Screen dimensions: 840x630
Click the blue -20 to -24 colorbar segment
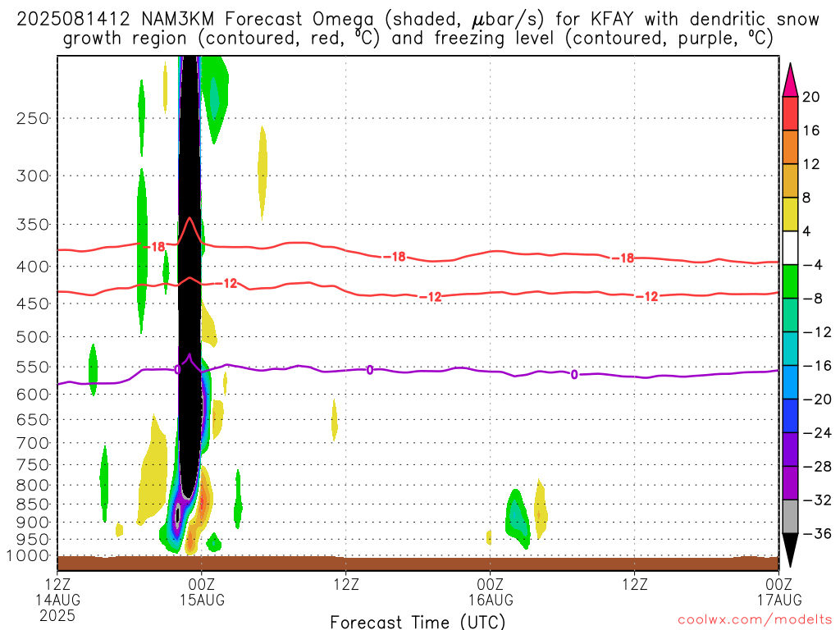pyautogui.click(x=790, y=416)
